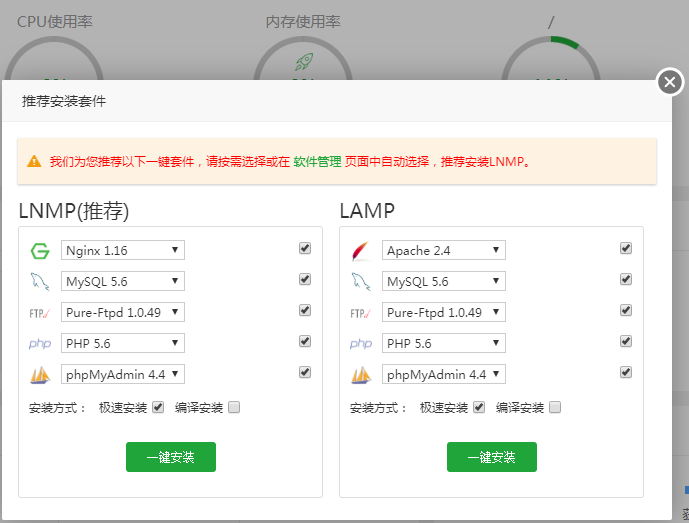Uncheck phpMyAdmin 4.4 in LAMP
This screenshot has height=523, width=689.
[626, 372]
